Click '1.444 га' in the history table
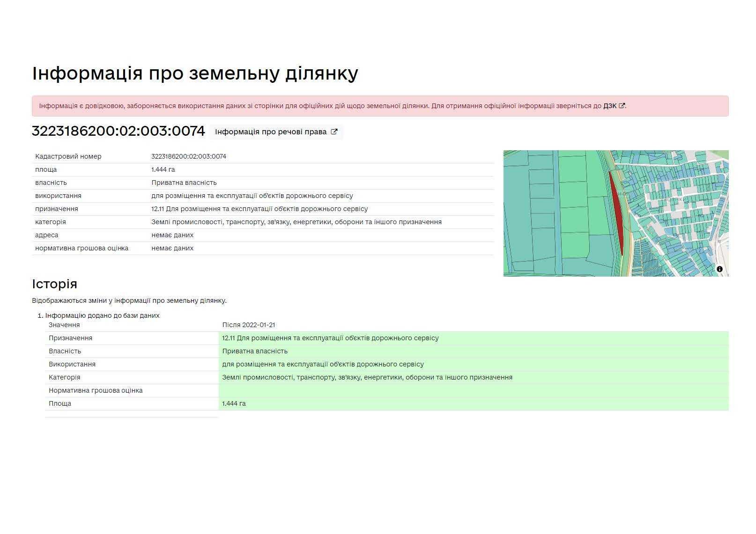 coord(234,403)
